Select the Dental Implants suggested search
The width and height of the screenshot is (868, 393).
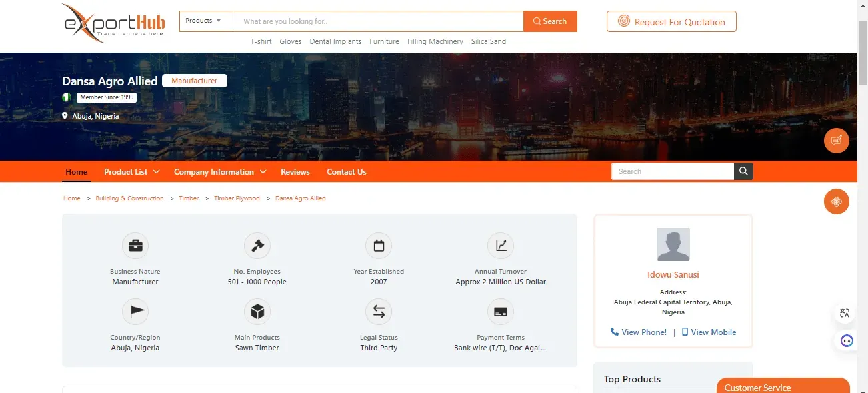(x=335, y=41)
